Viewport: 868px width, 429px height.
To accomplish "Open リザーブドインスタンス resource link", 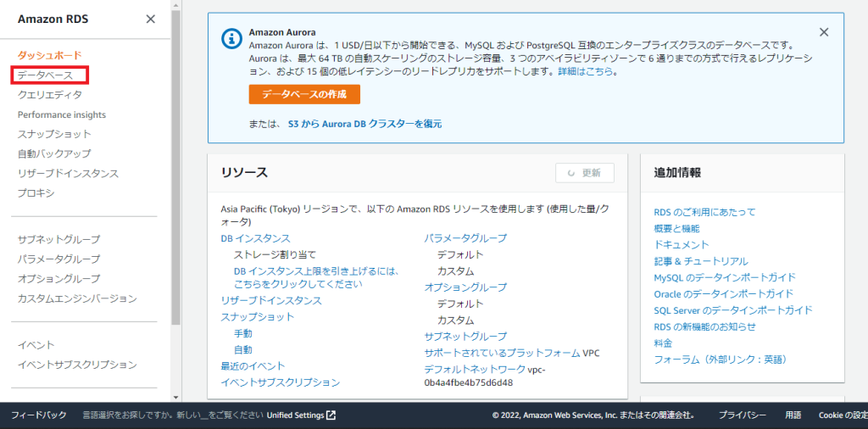I will coord(271,301).
